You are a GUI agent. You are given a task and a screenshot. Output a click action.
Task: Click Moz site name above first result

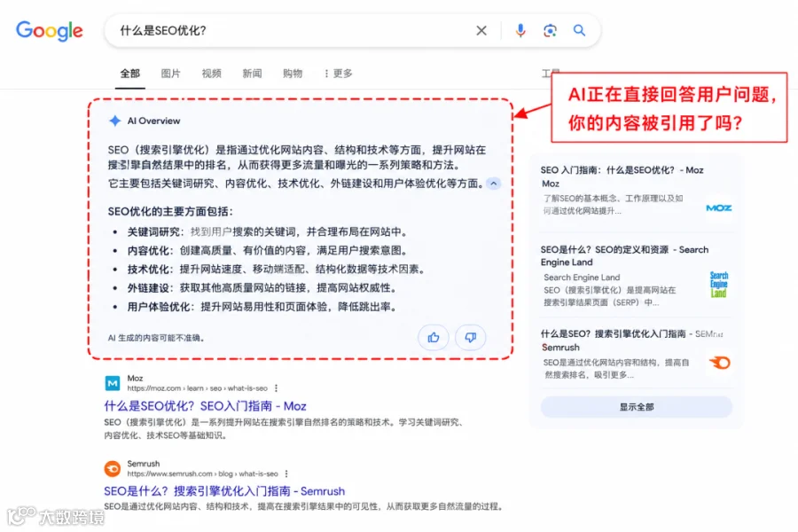(135, 379)
